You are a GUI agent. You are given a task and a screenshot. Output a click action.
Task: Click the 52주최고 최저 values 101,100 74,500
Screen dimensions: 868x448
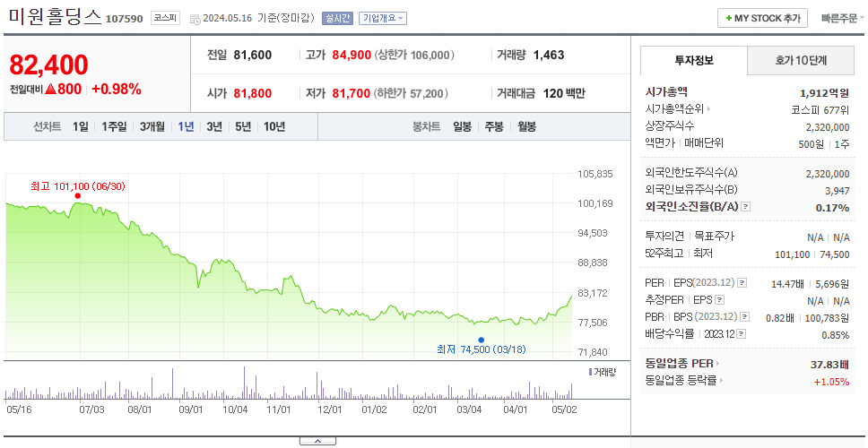[812, 254]
